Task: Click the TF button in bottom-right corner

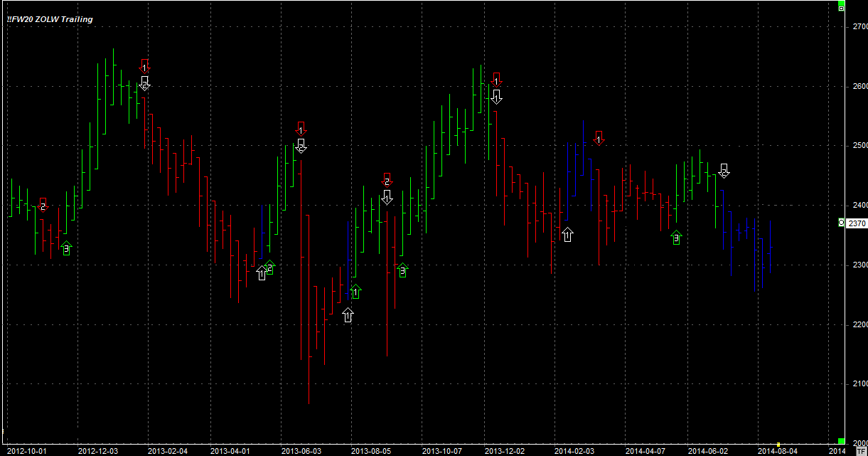Action: (x=860, y=450)
